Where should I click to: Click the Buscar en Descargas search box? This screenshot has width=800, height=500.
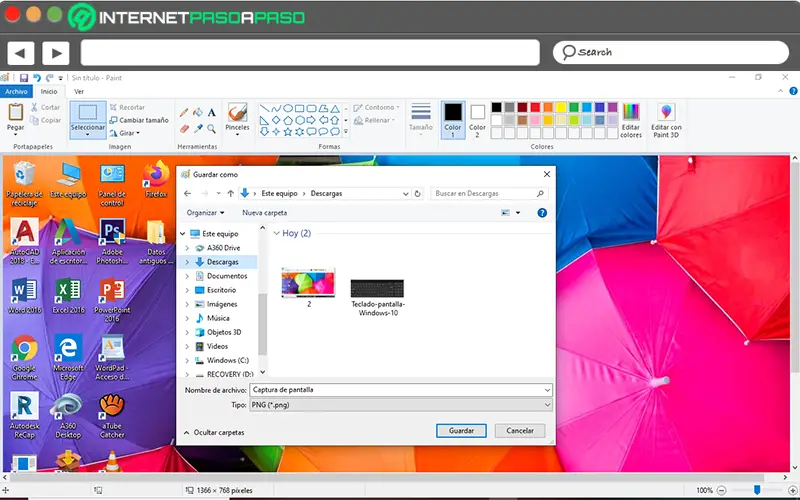[489, 194]
